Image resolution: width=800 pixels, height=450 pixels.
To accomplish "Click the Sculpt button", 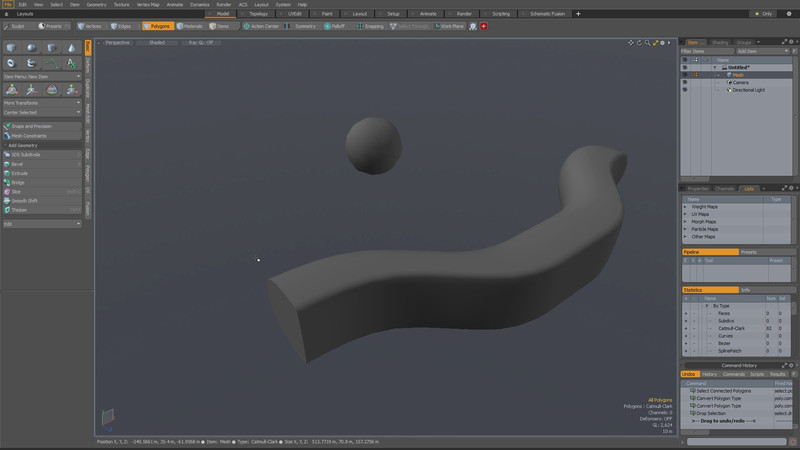I will point(18,26).
